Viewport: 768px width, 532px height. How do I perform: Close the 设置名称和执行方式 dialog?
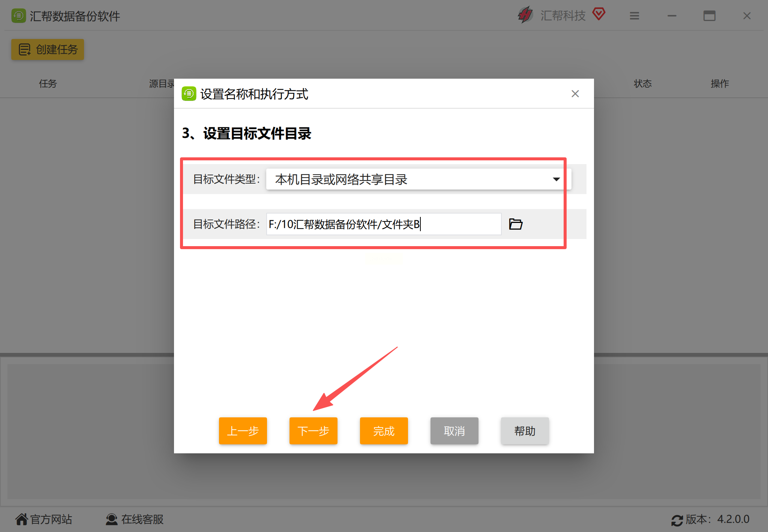click(575, 94)
